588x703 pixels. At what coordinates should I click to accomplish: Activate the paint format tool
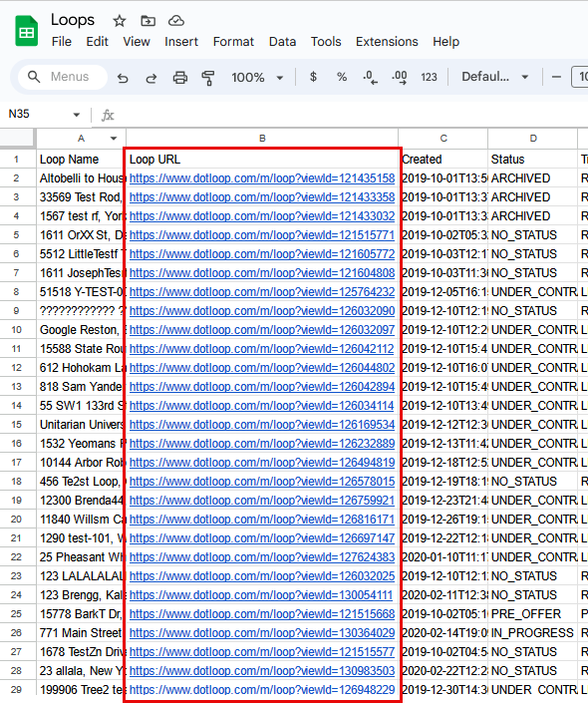[x=208, y=78]
